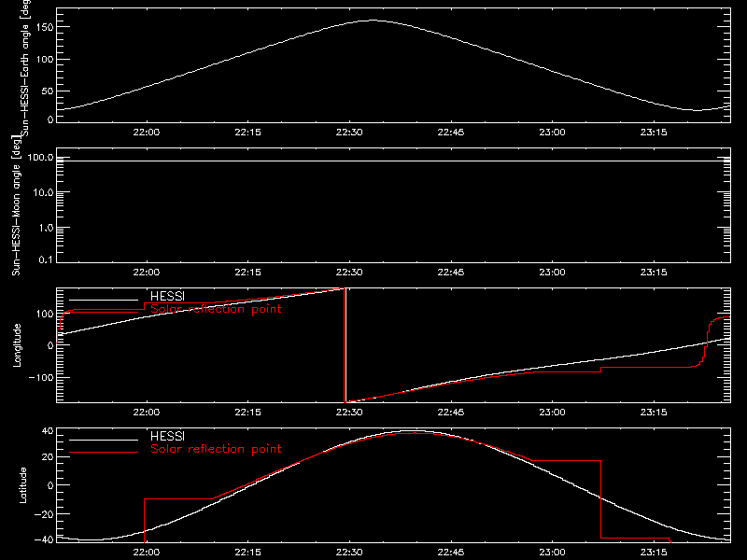Click the Sun-HESSI-Moon angle axis title

point(17,205)
